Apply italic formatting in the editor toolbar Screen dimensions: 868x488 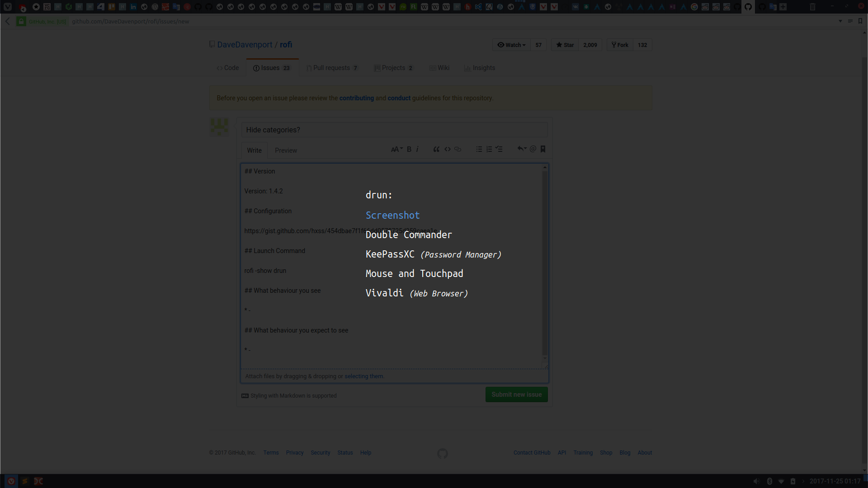417,149
